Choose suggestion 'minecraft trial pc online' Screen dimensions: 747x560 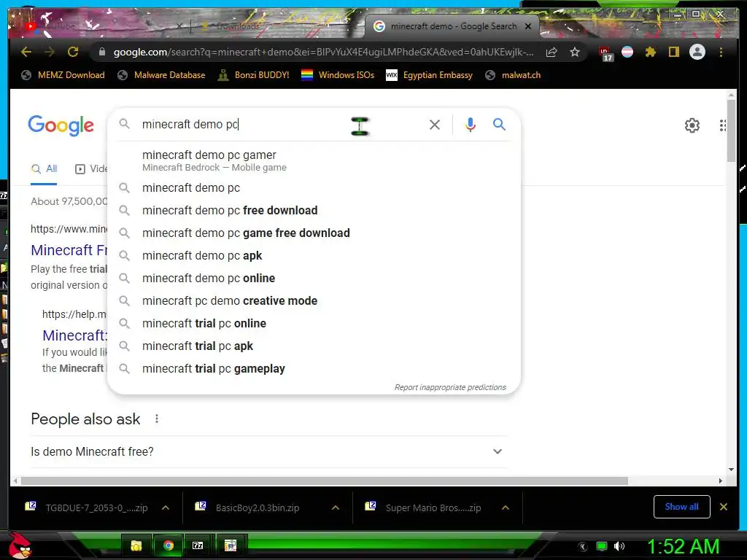tap(314, 323)
